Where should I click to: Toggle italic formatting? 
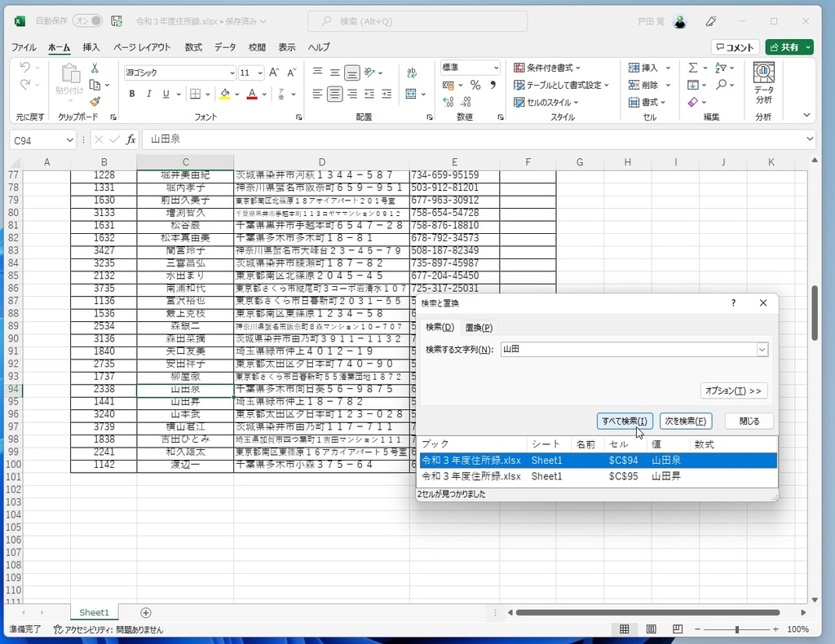point(149,95)
